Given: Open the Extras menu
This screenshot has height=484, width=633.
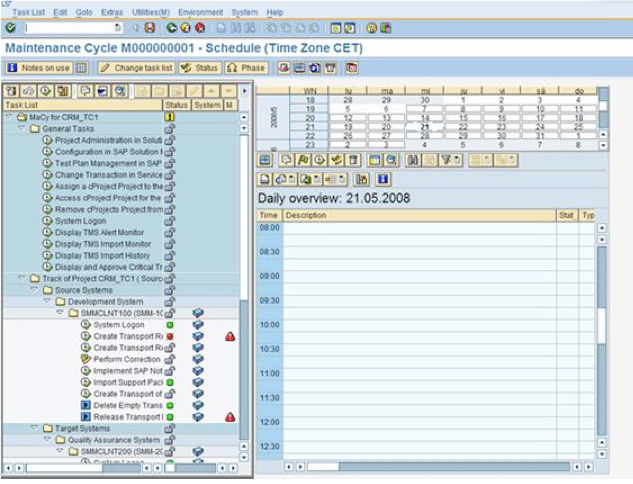Looking at the screenshot, I should pyautogui.click(x=112, y=13).
